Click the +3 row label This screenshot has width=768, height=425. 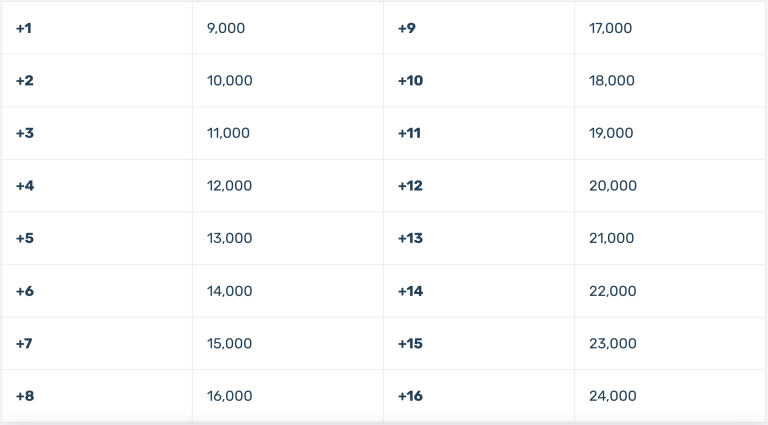point(24,133)
